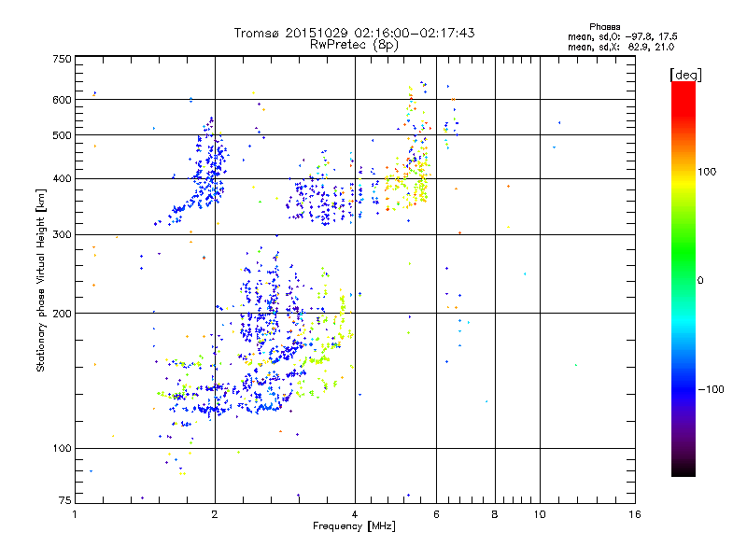Click the x-axis tick label '16'
The width and height of the screenshot is (747, 560).
635,514
